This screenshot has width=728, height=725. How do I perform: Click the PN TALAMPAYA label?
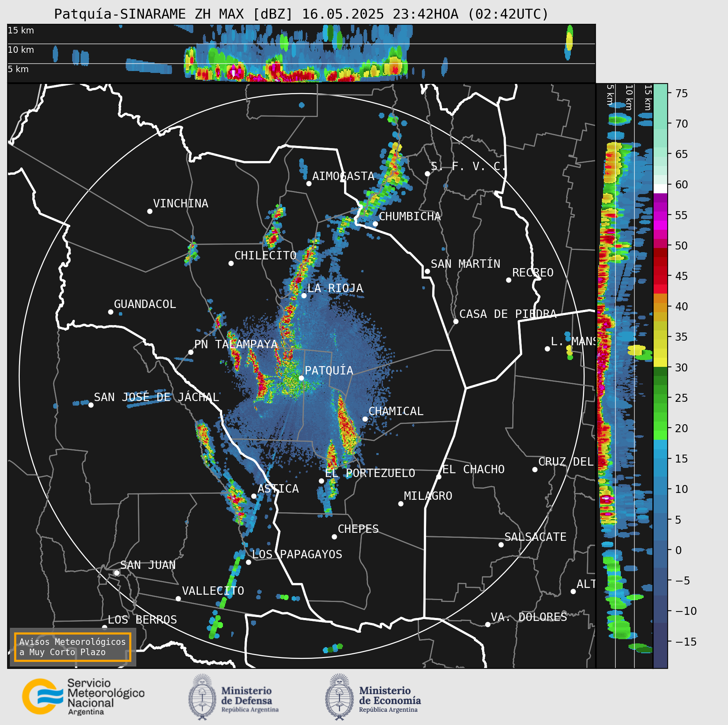click(236, 344)
